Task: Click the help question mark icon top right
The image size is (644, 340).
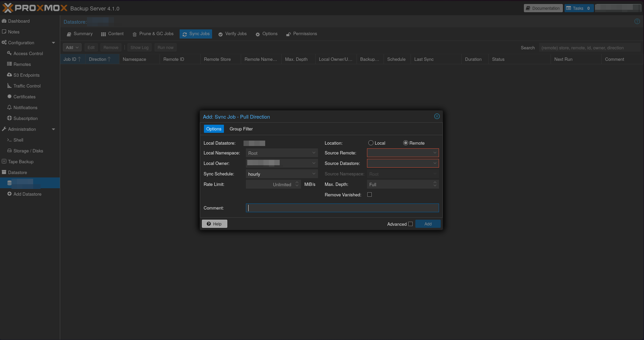Action: 637,21
